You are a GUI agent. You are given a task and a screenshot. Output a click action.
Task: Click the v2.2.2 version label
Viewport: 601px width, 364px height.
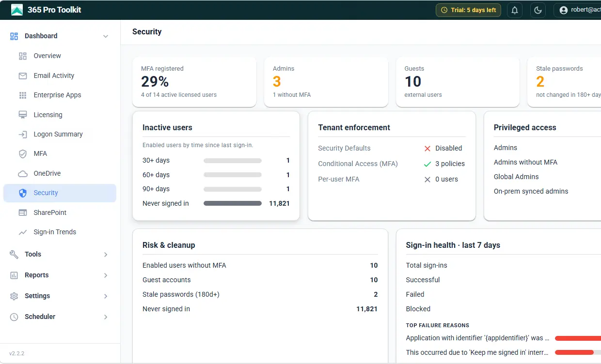pos(16,354)
